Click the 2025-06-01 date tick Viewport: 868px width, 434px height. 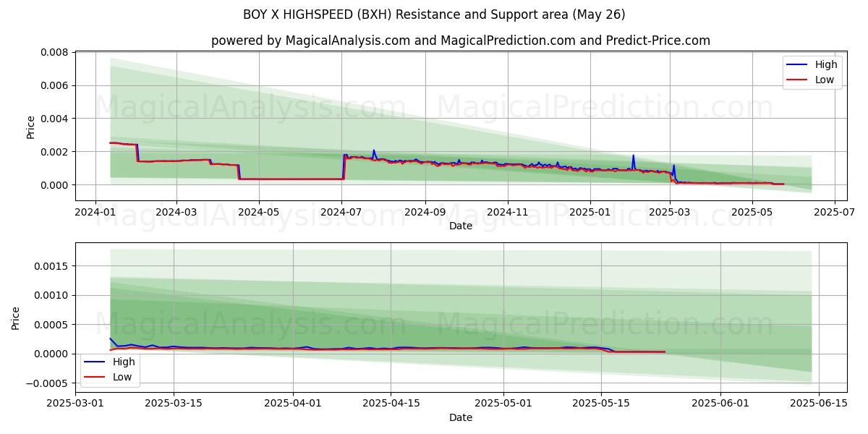pos(721,404)
